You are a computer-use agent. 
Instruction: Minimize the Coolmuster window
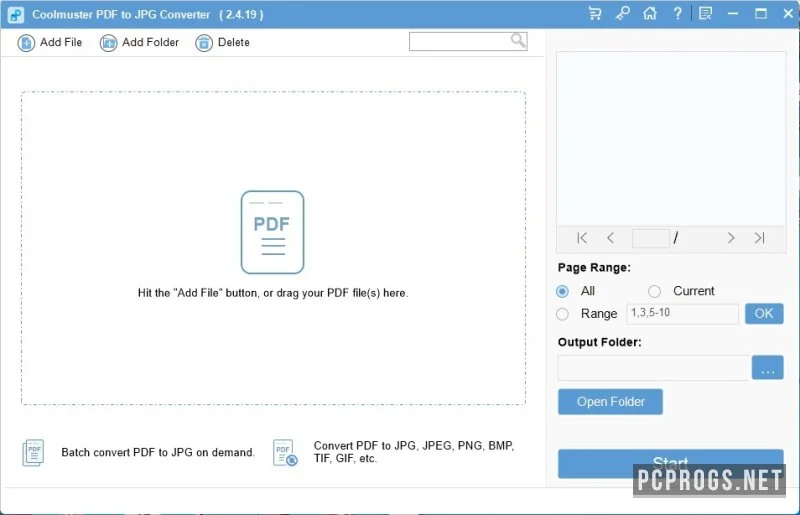(x=733, y=14)
